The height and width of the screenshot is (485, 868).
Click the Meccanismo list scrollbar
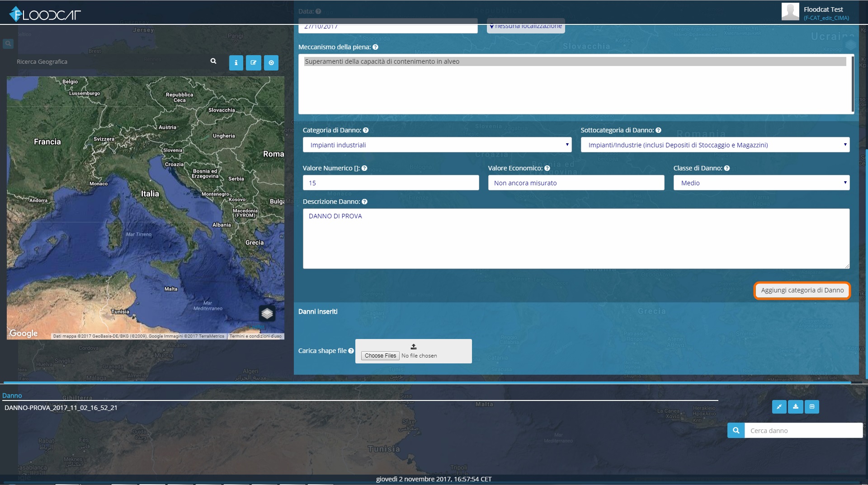click(853, 84)
